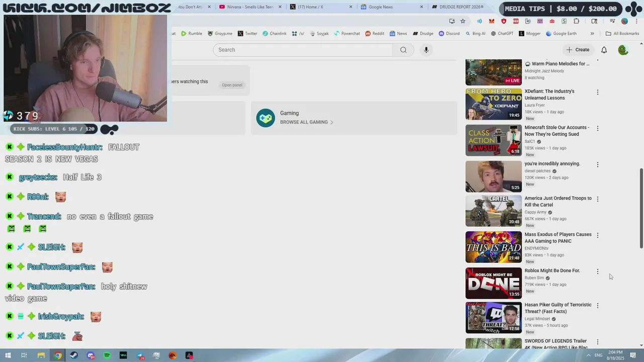Open the ChatGPT bookmark
Viewport: 644px width, 362px height.
[502, 34]
